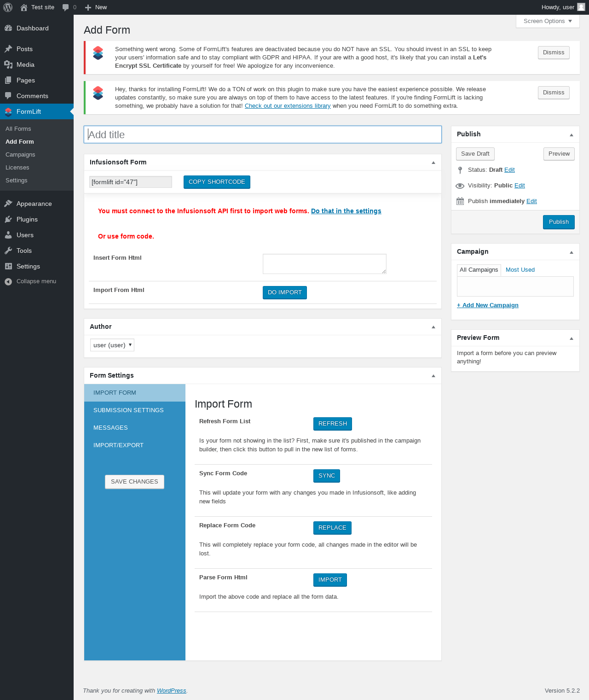
Task: Click the WordPress logo icon
Action: [x=8, y=7]
